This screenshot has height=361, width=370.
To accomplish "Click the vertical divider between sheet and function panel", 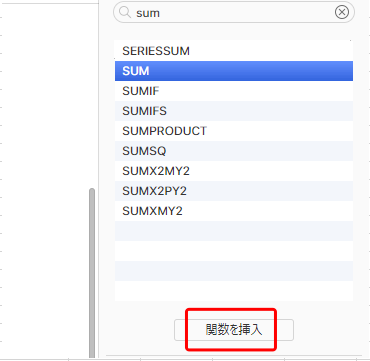I will click(x=99, y=180).
